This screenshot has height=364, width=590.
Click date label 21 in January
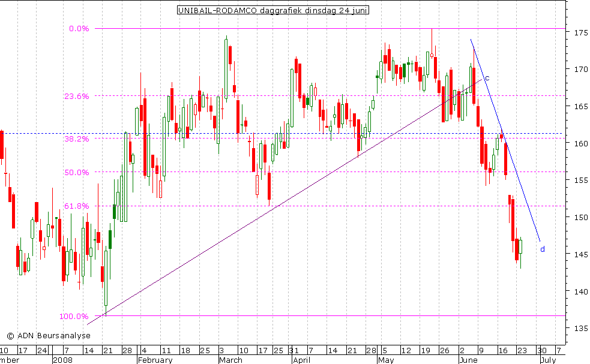107,351
